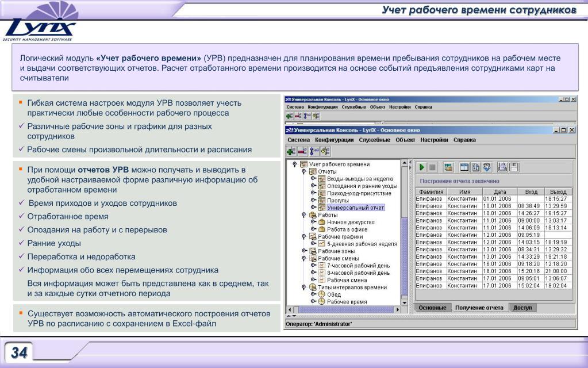Open the Справка menu in front window
The height and width of the screenshot is (368, 588).
coord(464,140)
